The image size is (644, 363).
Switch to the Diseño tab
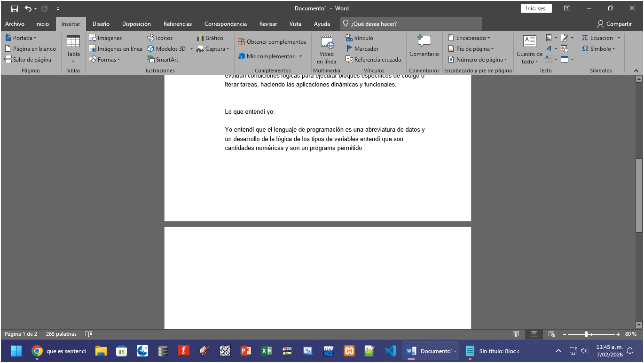tap(101, 24)
